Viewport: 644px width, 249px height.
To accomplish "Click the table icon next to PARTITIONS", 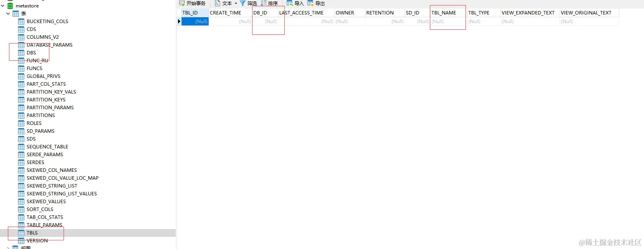I will [21, 115].
